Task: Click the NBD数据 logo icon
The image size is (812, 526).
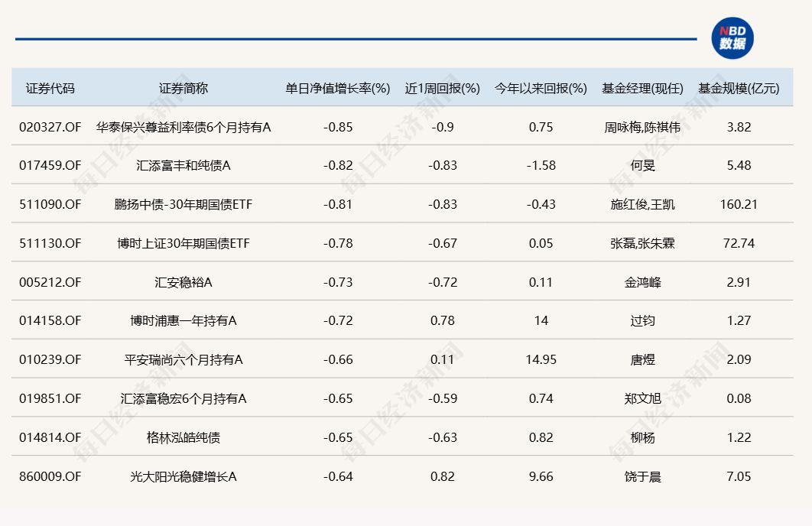Action: 732,37
